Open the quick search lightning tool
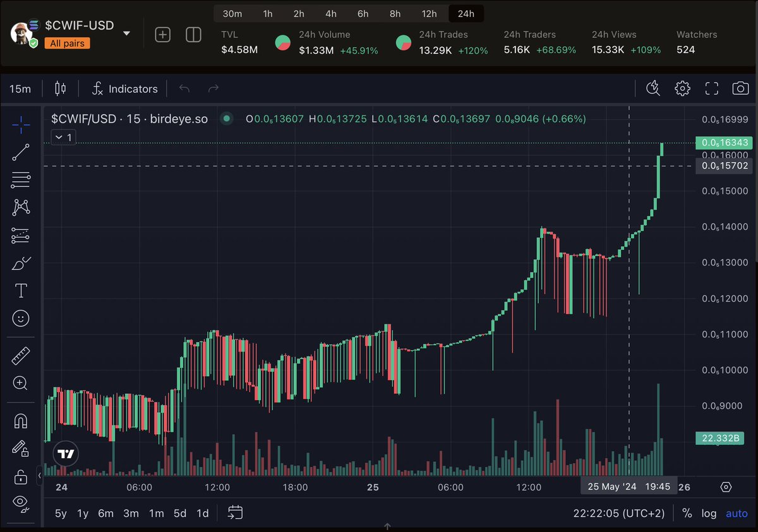This screenshot has height=532, width=758. point(653,88)
